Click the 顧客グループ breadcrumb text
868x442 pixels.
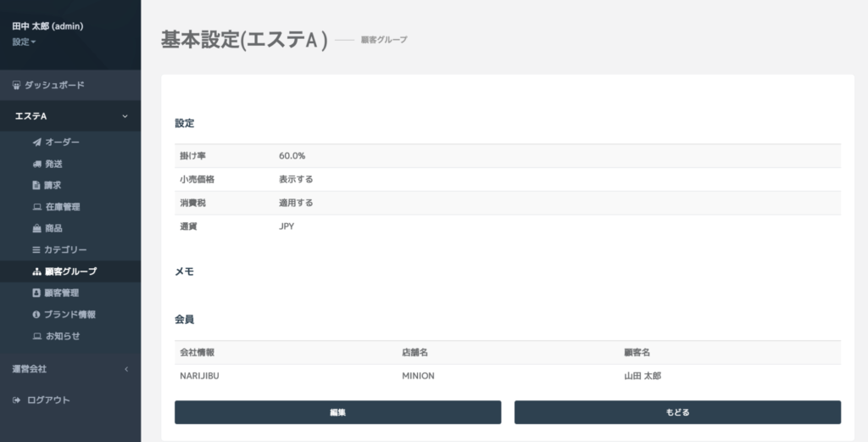383,40
